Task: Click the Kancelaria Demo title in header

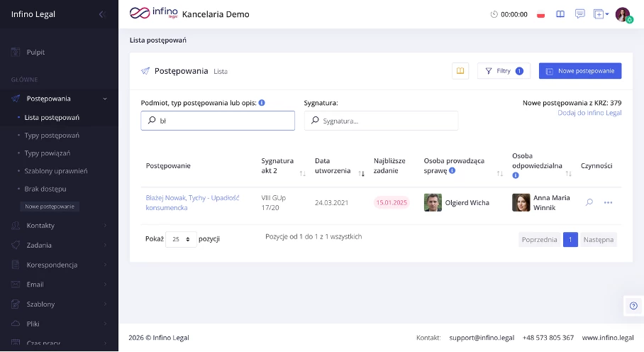Action: [216, 14]
